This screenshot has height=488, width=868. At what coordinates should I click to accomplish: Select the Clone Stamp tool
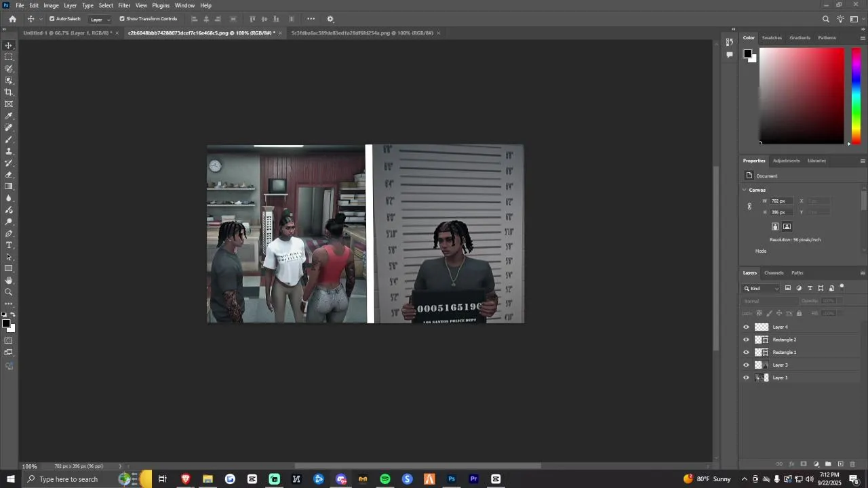pyautogui.click(x=9, y=151)
